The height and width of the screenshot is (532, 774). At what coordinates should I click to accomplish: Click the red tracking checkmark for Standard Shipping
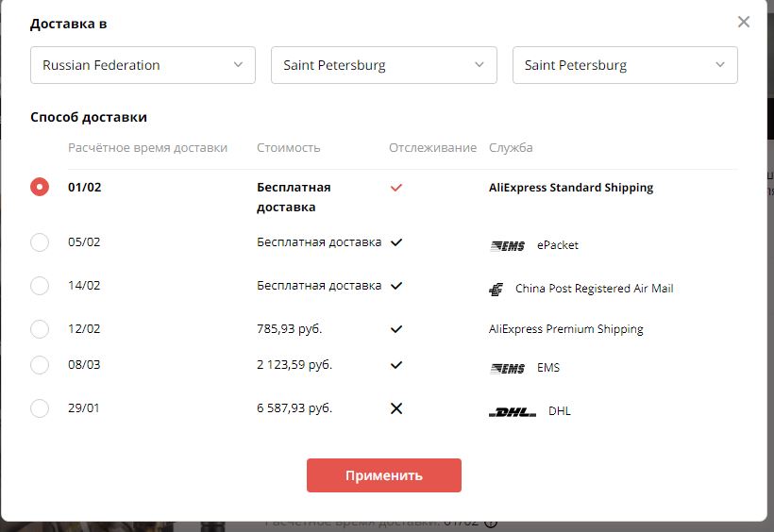396,188
